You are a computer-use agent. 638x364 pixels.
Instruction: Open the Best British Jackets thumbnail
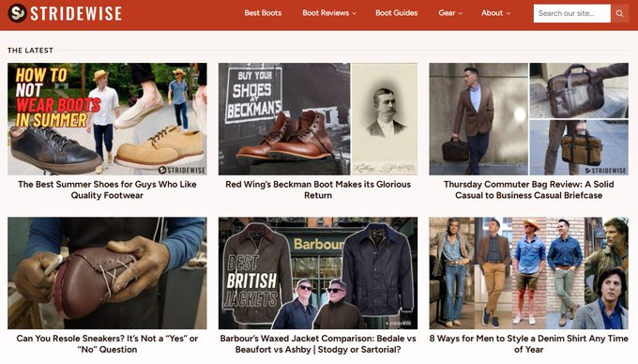click(318, 273)
